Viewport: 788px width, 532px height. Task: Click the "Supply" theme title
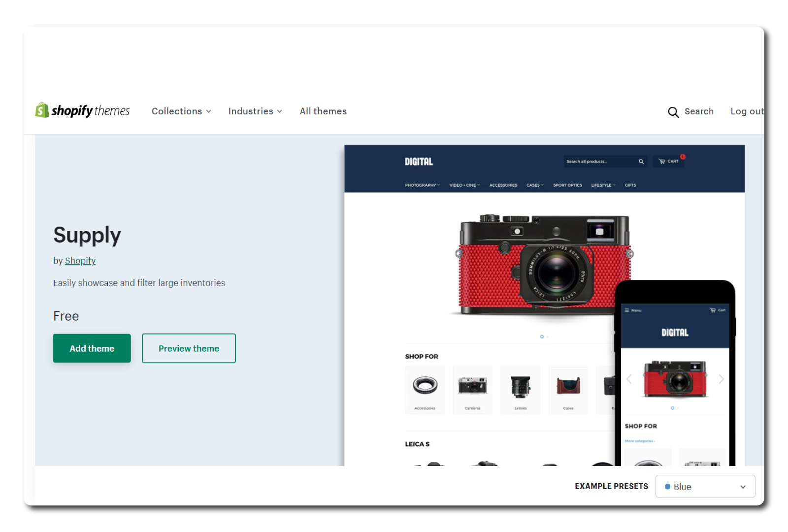tap(87, 235)
